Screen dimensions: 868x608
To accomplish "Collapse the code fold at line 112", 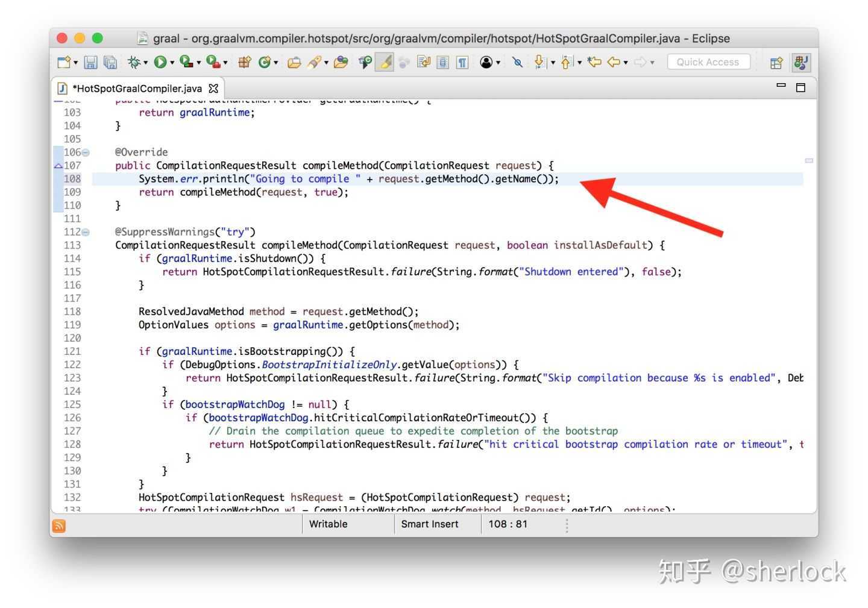I will pos(86,232).
